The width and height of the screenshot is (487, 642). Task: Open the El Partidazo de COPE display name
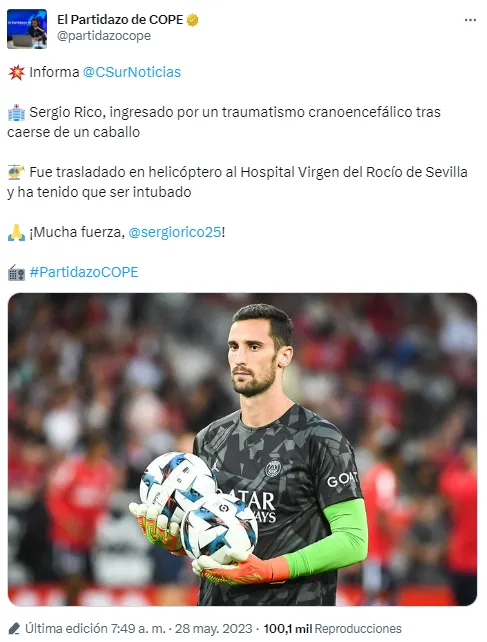point(120,20)
